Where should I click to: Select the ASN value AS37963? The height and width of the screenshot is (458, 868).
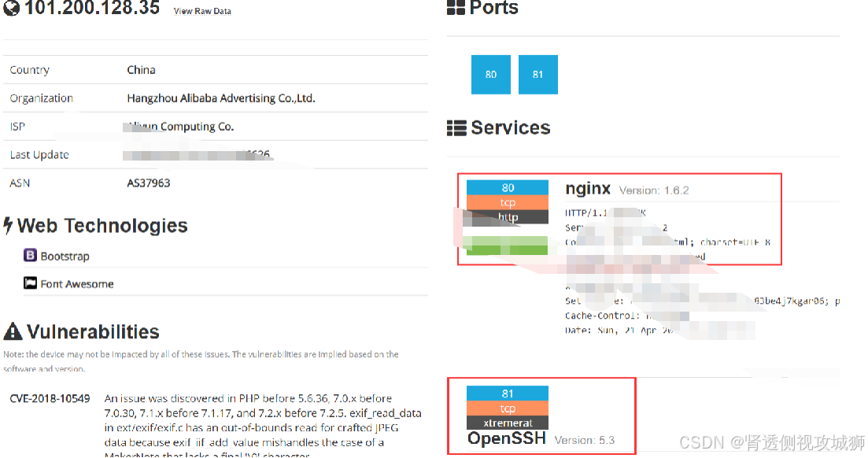149,183
